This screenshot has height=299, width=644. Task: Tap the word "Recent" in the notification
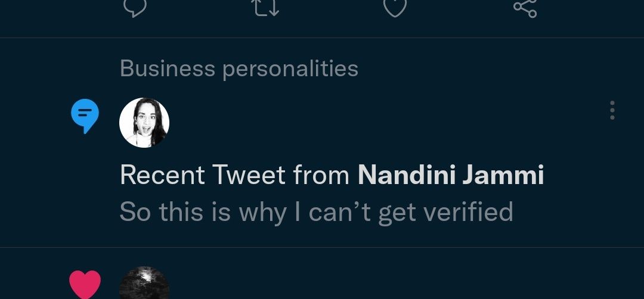coord(162,176)
